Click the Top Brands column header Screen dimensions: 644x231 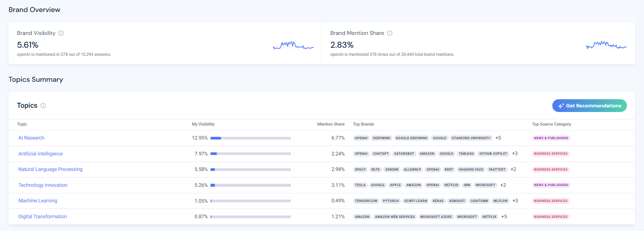pos(363,124)
